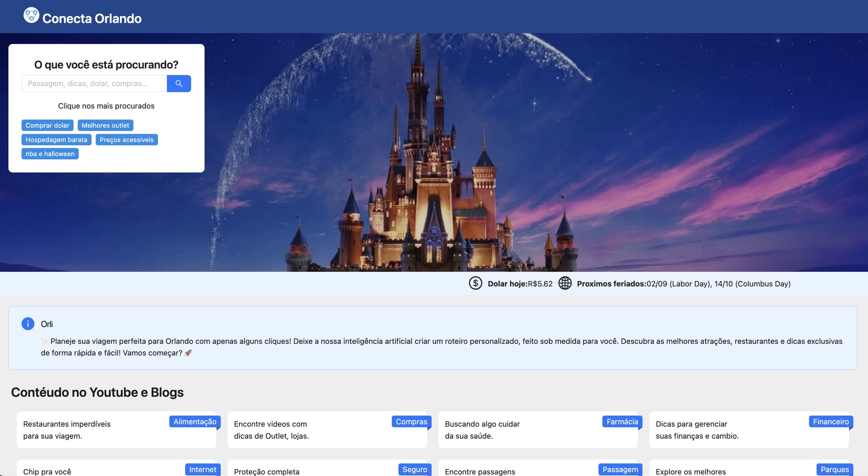Choose the 'Preços acessiveis' tag
The image size is (868, 476).
pos(127,140)
